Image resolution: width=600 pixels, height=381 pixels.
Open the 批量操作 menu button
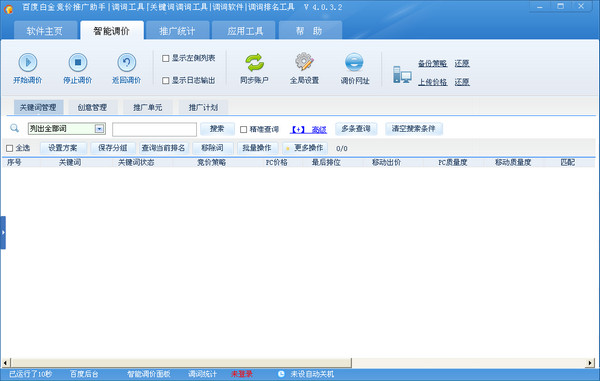(257, 148)
